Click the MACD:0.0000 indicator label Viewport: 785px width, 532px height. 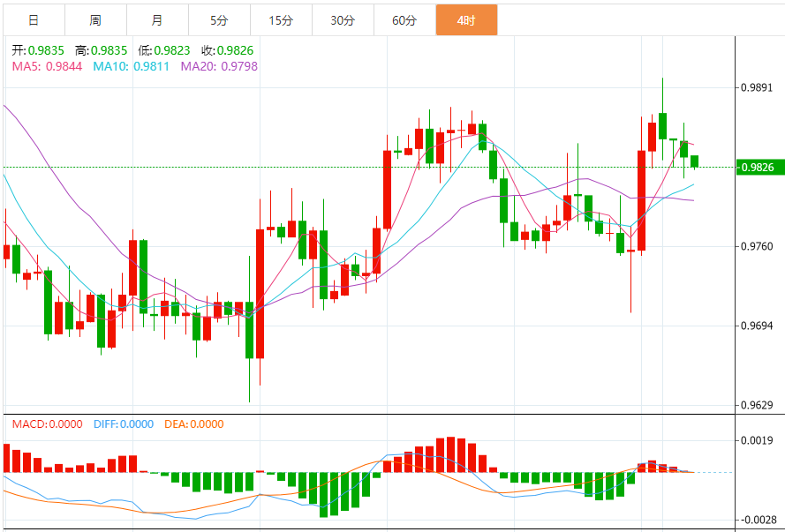(x=47, y=424)
